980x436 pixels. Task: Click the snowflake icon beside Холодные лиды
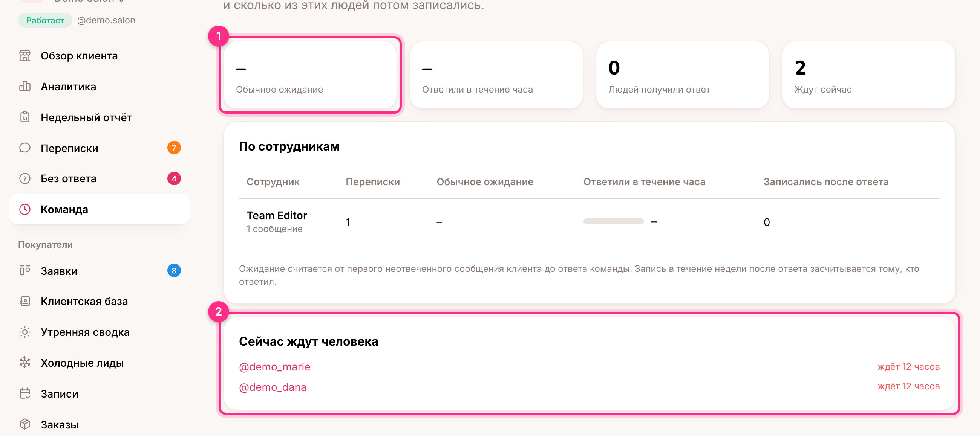click(25, 363)
